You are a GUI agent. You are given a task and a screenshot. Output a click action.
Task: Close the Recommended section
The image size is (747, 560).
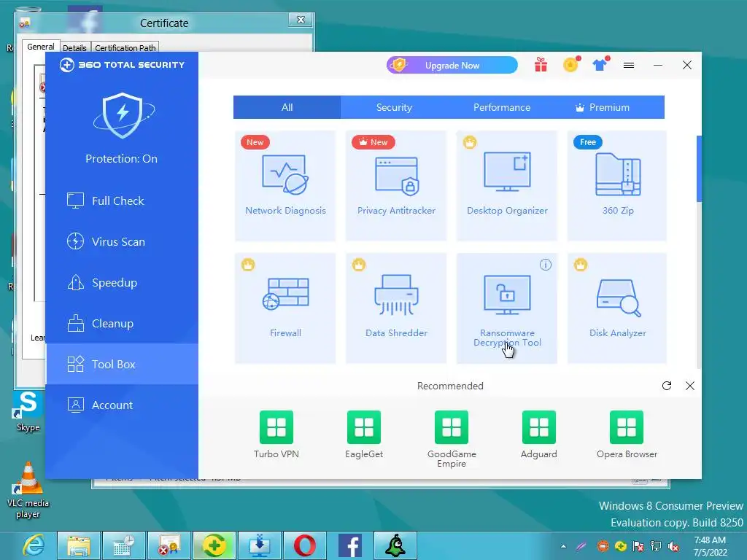690,386
